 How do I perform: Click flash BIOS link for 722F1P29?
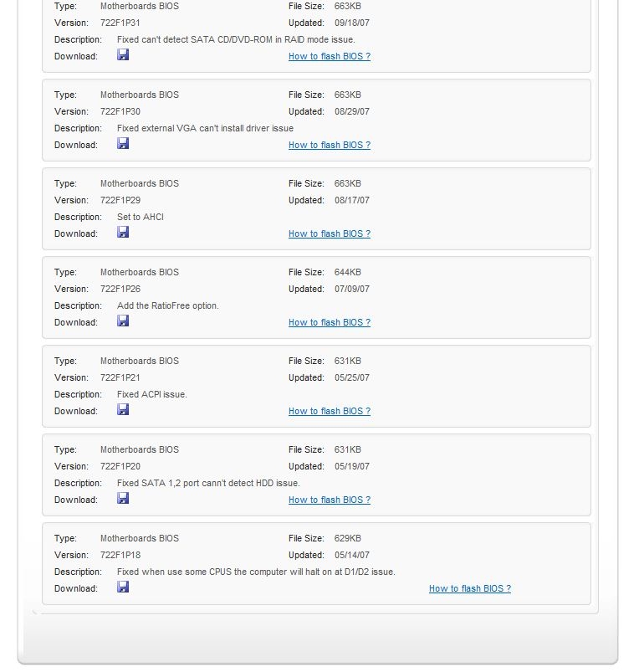[330, 234]
